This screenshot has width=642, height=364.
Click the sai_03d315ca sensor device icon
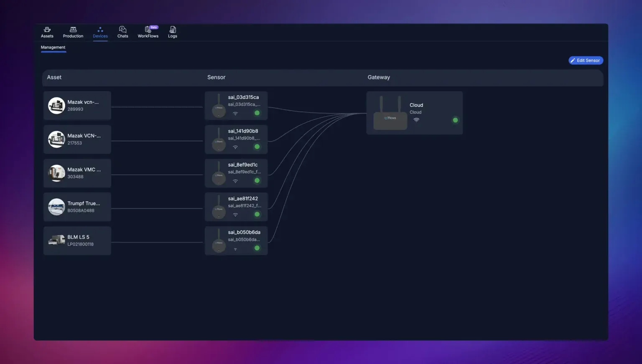pos(219,106)
